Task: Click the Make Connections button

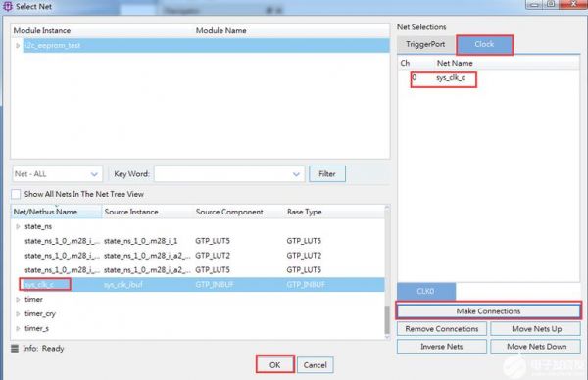Action: point(489,311)
